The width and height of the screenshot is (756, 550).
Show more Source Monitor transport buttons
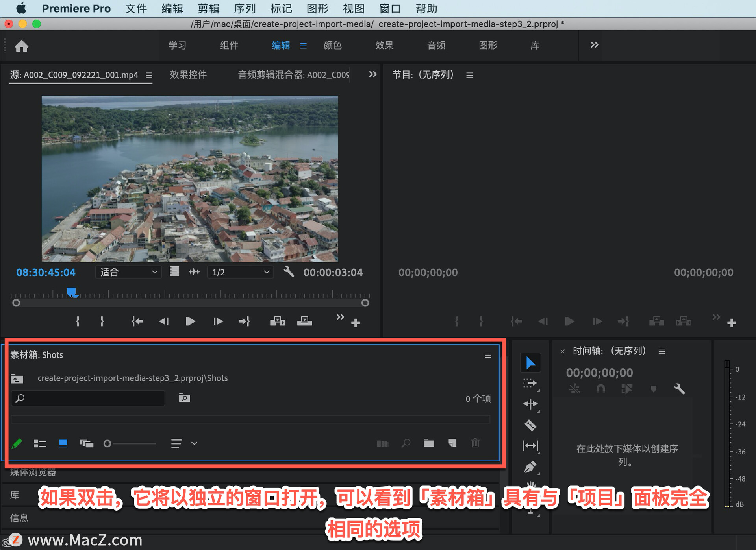[340, 317]
